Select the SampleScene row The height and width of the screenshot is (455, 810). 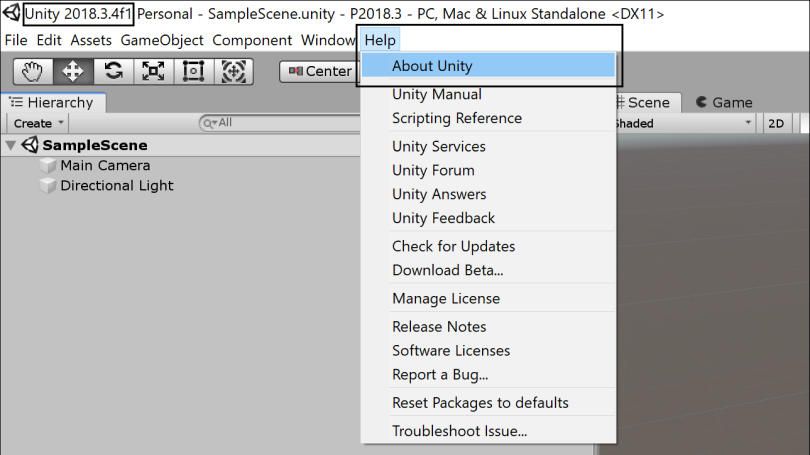coord(180,146)
